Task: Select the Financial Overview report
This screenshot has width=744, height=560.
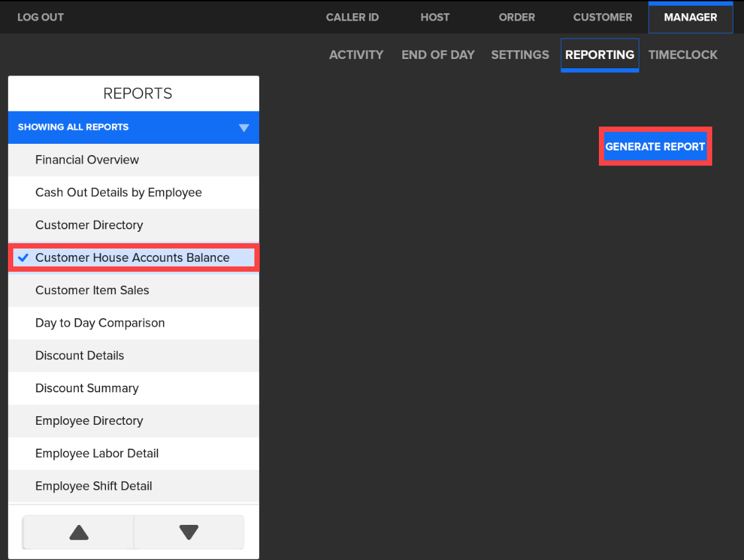Action: point(87,160)
